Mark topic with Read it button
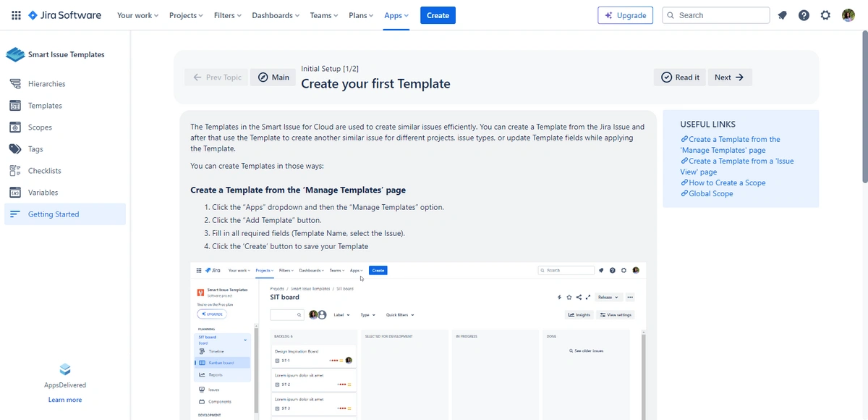The width and height of the screenshot is (868, 420). click(681, 77)
